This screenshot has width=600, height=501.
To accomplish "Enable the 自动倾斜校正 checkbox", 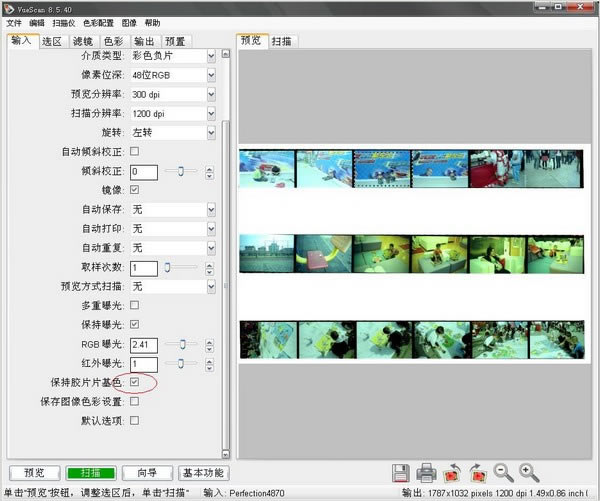I will tap(135, 152).
